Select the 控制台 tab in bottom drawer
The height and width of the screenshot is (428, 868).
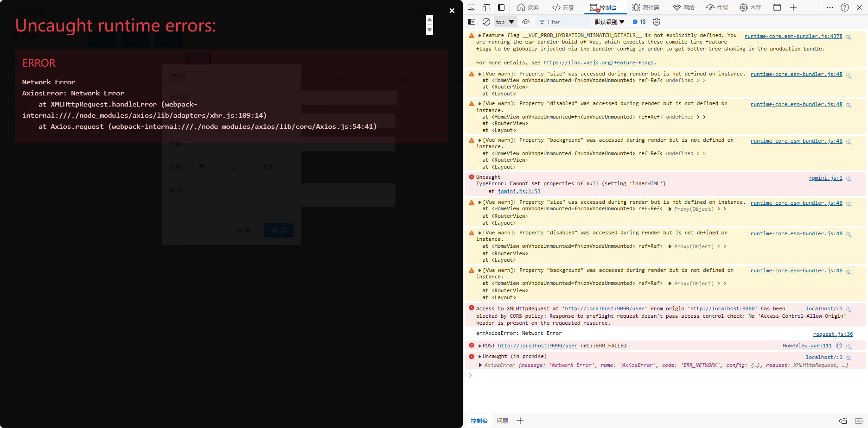479,421
